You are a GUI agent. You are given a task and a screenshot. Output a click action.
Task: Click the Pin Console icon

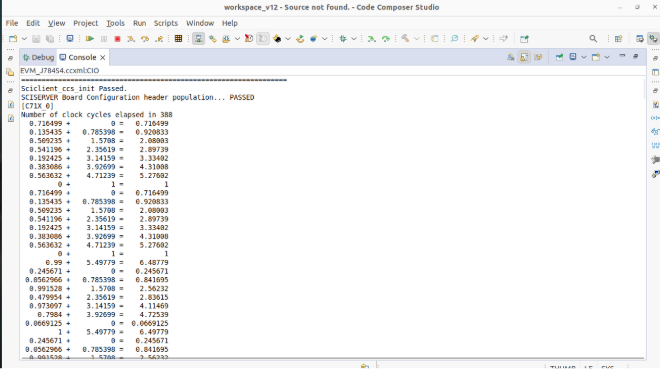pyautogui.click(x=559, y=57)
